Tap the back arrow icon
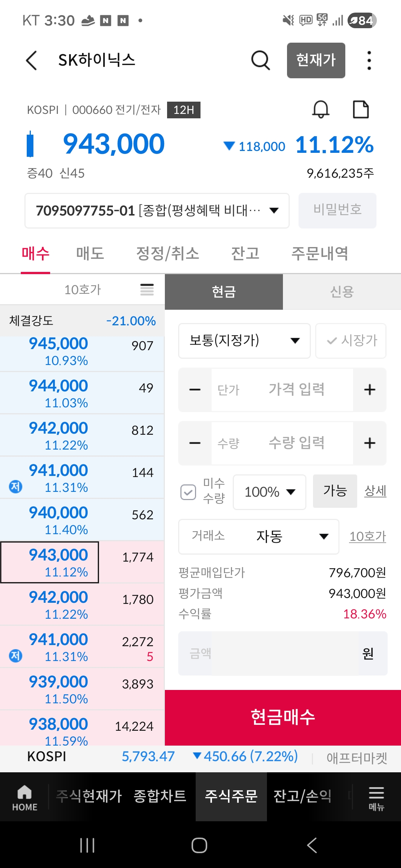 (x=32, y=60)
